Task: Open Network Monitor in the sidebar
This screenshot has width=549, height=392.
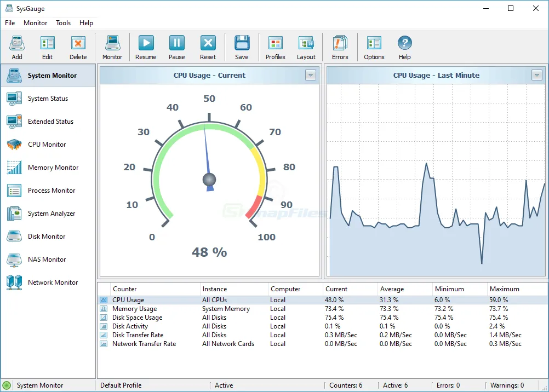Action: 48,283
